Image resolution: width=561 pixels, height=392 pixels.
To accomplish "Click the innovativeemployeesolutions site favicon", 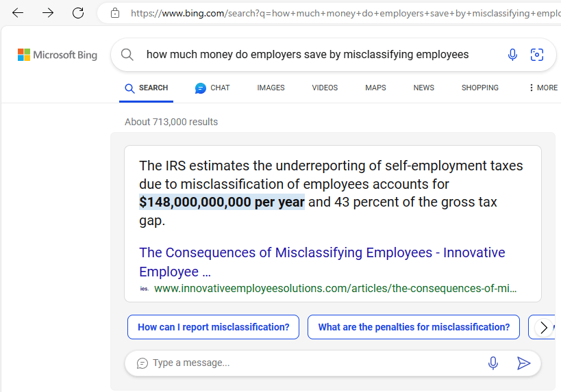I will (144, 289).
